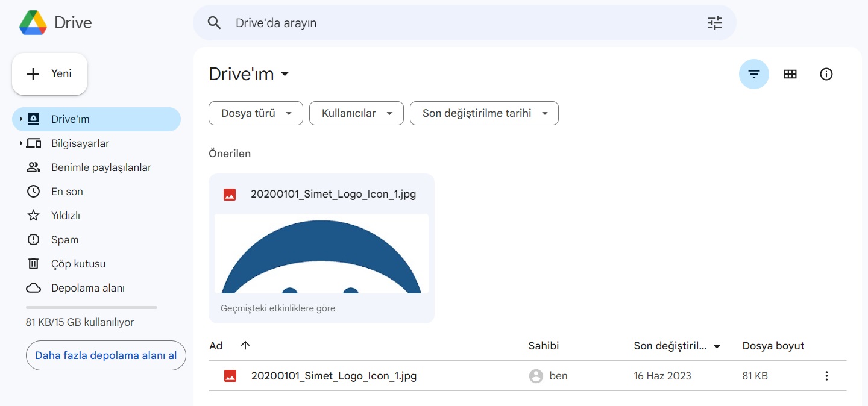The width and height of the screenshot is (868, 406).
Task: Toggle the filter chips button
Action: (753, 74)
